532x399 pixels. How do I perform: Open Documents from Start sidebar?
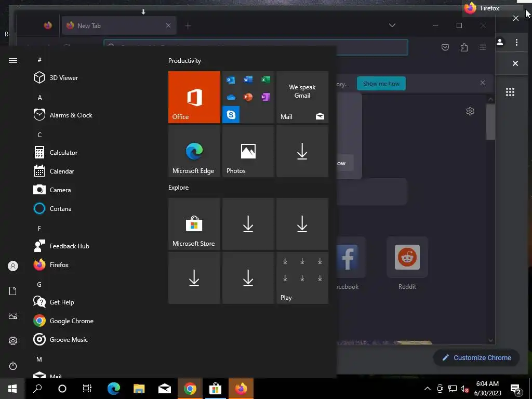tap(13, 291)
